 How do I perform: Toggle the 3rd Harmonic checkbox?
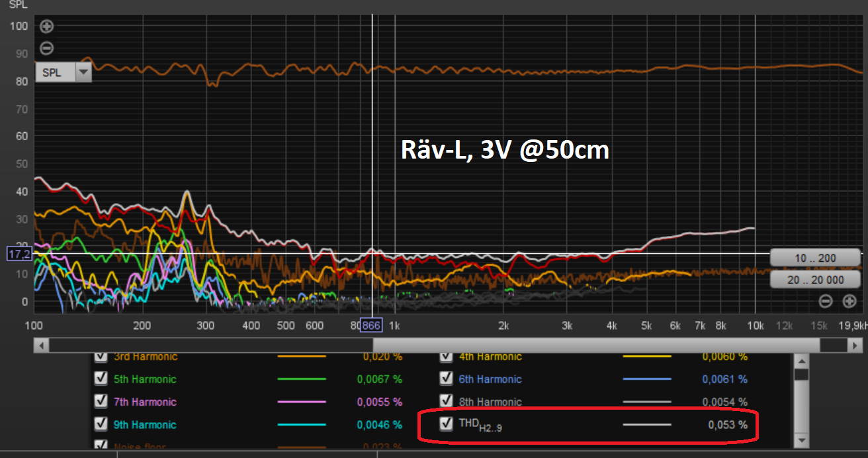coord(101,357)
